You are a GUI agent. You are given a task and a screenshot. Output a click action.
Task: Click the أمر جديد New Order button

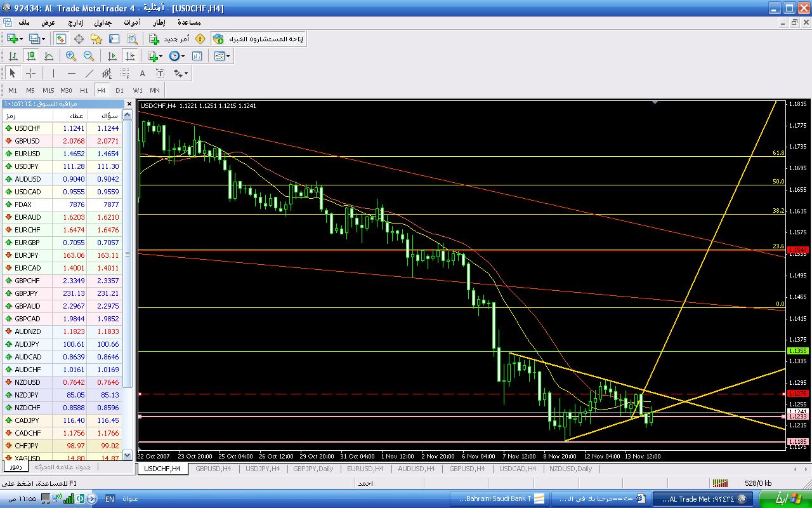pos(169,39)
